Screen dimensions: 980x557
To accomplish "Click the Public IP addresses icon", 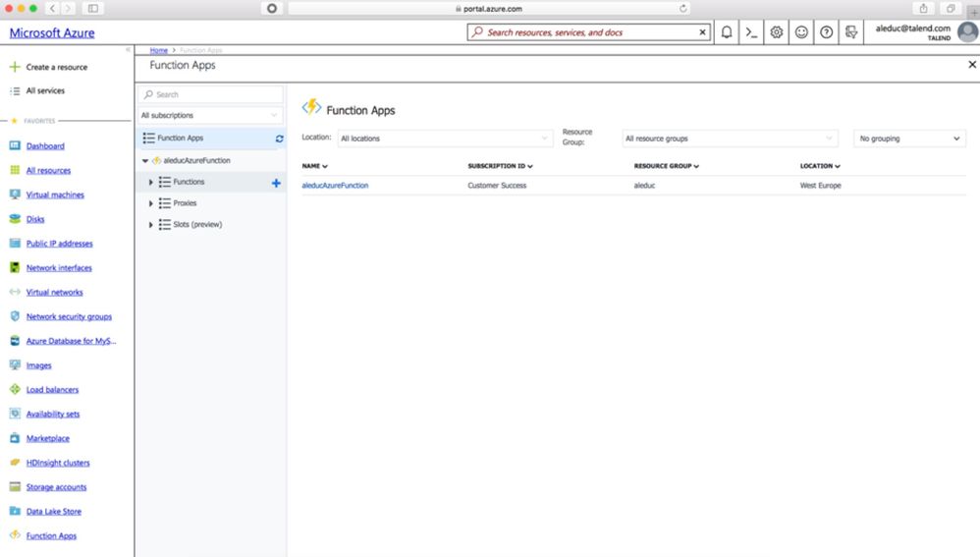I will point(15,244).
